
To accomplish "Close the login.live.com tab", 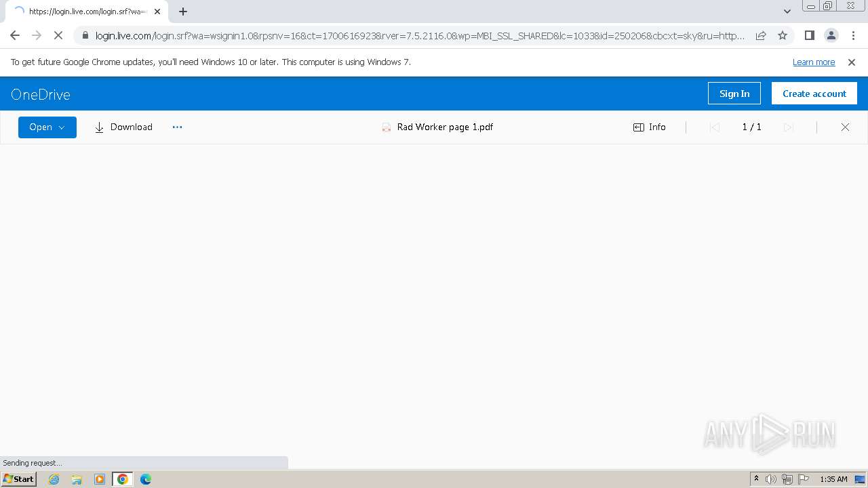I will coord(157,12).
